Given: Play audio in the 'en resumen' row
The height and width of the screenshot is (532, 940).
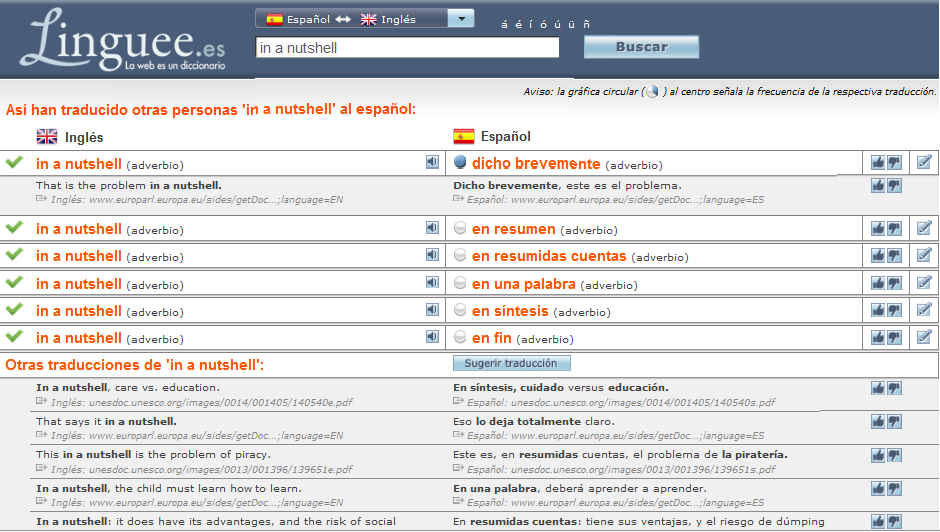Looking at the screenshot, I should coord(432,228).
